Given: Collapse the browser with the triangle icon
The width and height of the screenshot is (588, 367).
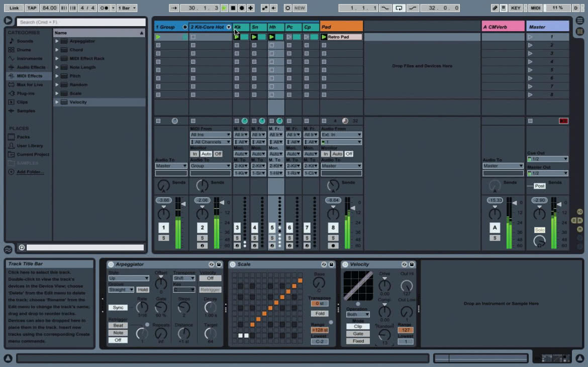Looking at the screenshot, I should coord(8,20).
